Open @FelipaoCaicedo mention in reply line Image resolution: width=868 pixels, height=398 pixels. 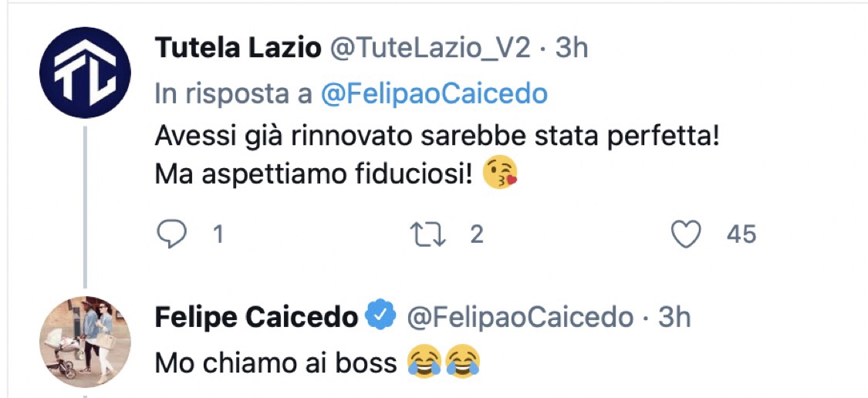pyautogui.click(x=434, y=94)
